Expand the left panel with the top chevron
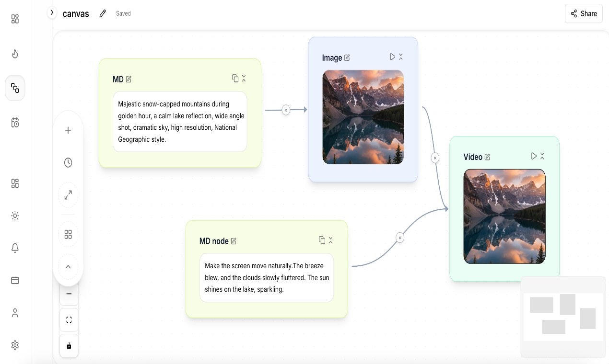The image size is (609, 364). click(x=52, y=12)
